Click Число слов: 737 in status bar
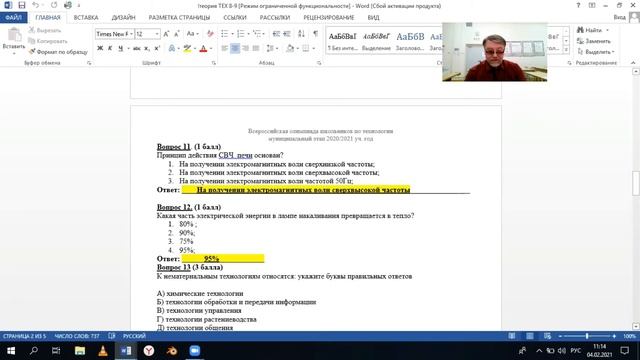The width and height of the screenshot is (640, 360). point(77,336)
